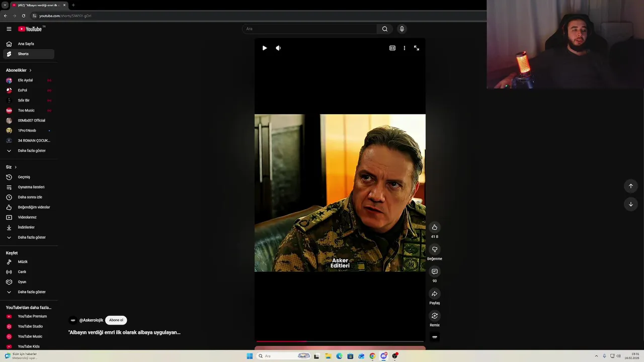The height and width of the screenshot is (362, 644).
Task: Open Discord from the taskbar
Action: click(x=383, y=356)
